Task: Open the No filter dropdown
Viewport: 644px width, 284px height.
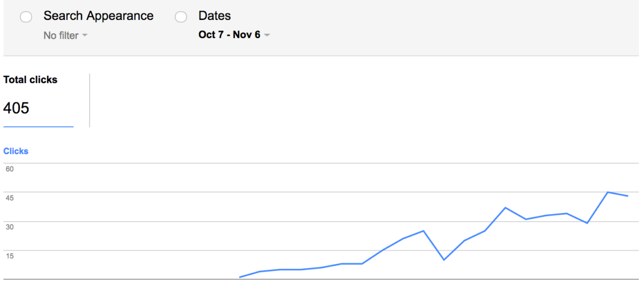Action: click(61, 36)
